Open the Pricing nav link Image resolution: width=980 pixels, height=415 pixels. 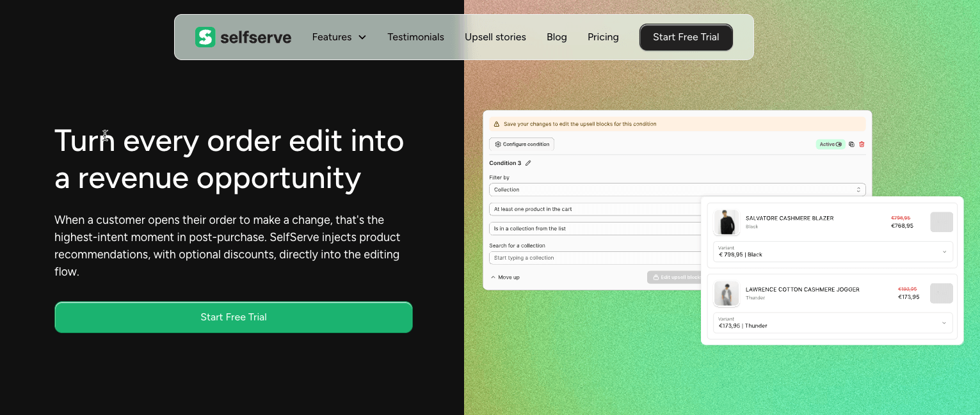point(603,37)
